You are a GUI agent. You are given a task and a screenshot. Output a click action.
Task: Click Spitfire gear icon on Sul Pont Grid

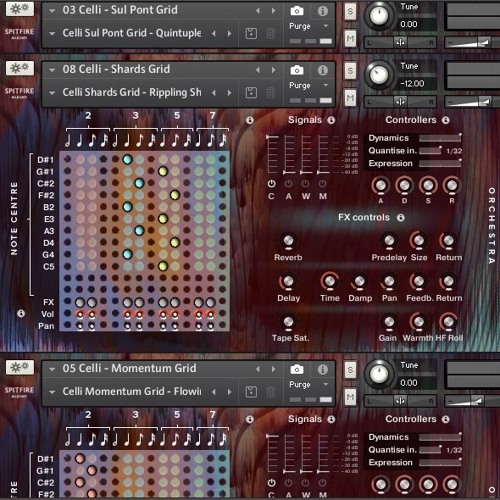pyautogui.click(x=20, y=9)
